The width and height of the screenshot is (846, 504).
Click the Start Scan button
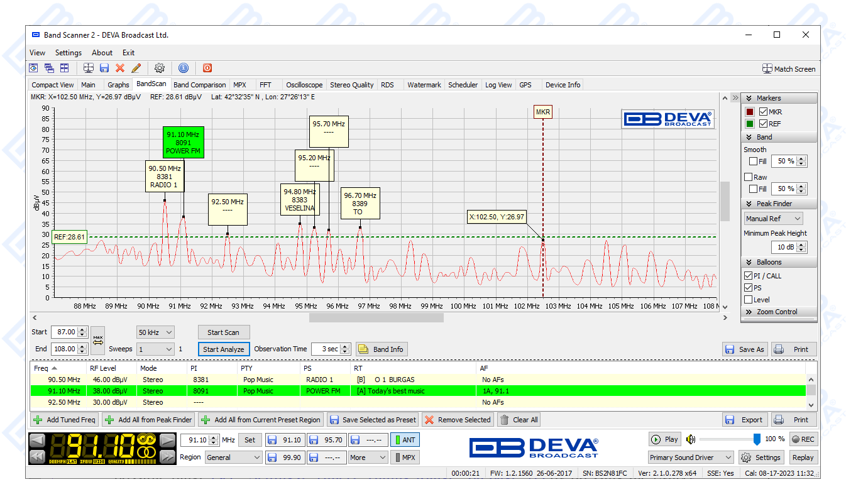coord(223,332)
